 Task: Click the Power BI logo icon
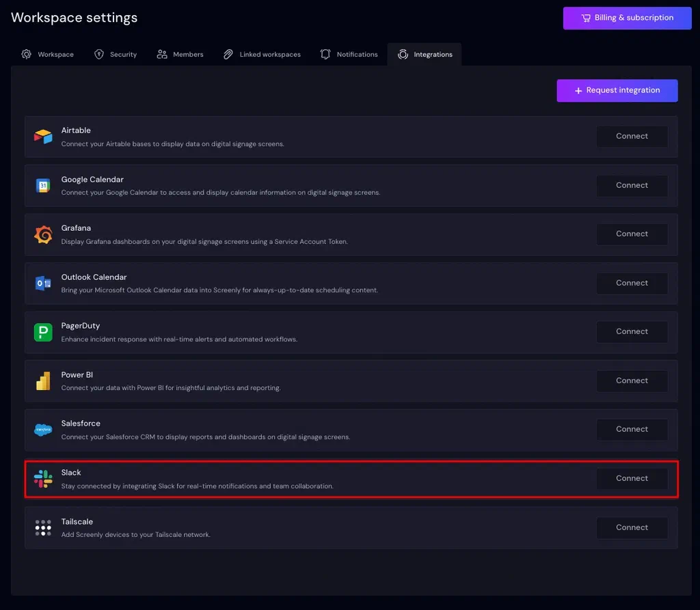point(43,380)
